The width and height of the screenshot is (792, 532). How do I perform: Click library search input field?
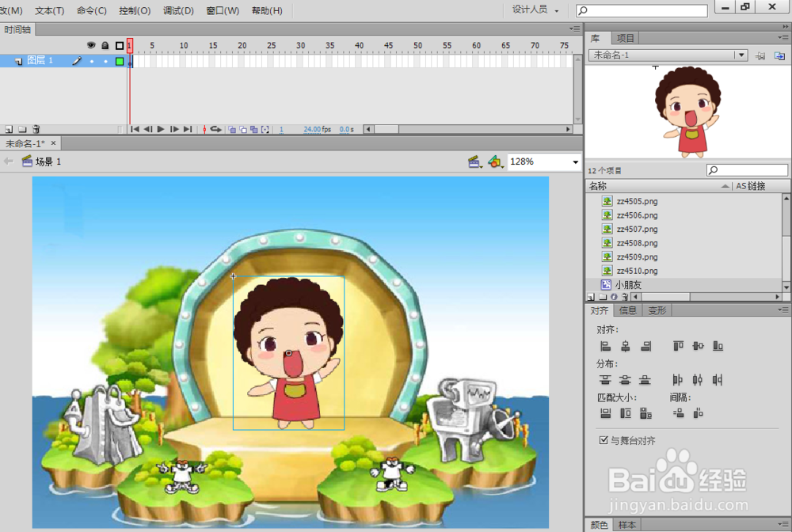pyautogui.click(x=747, y=170)
